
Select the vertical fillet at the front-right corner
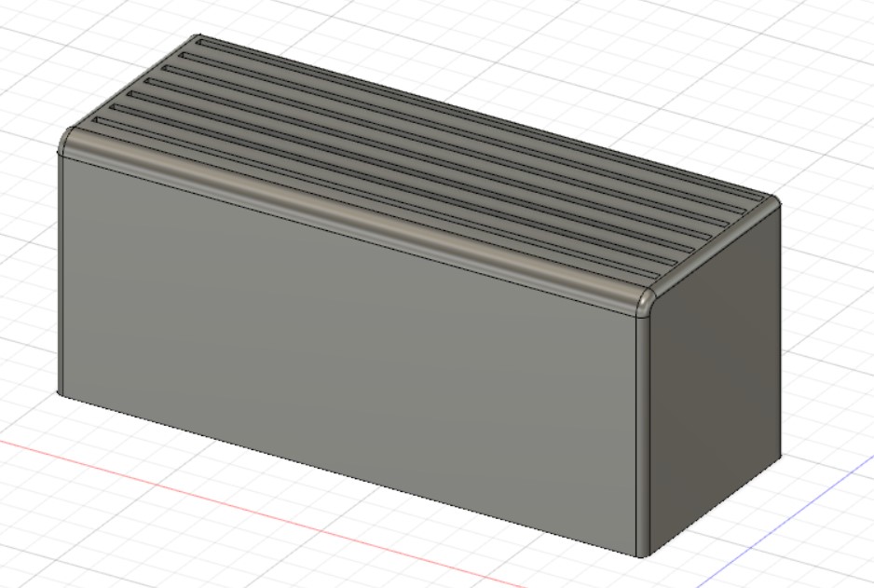coord(643,438)
